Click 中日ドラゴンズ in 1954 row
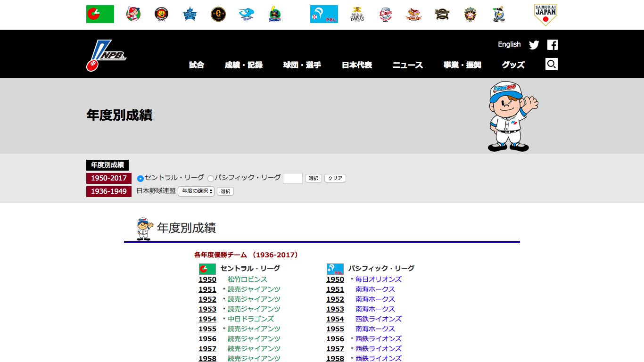This screenshot has width=644, height=362. pos(251,319)
